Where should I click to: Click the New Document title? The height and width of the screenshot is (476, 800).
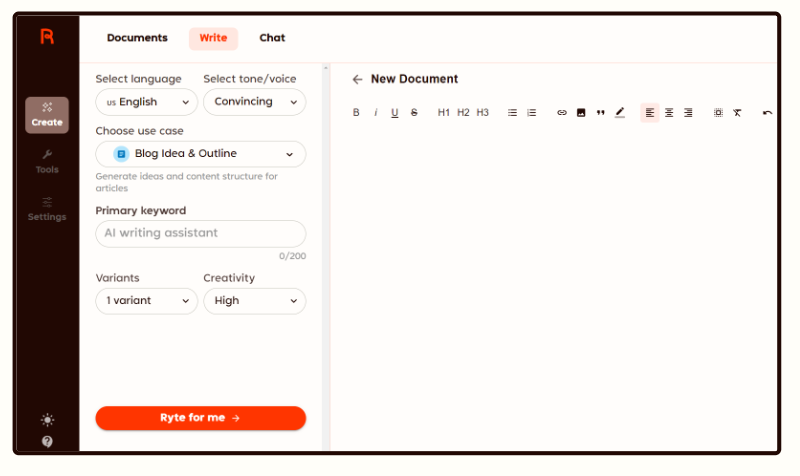pos(414,79)
